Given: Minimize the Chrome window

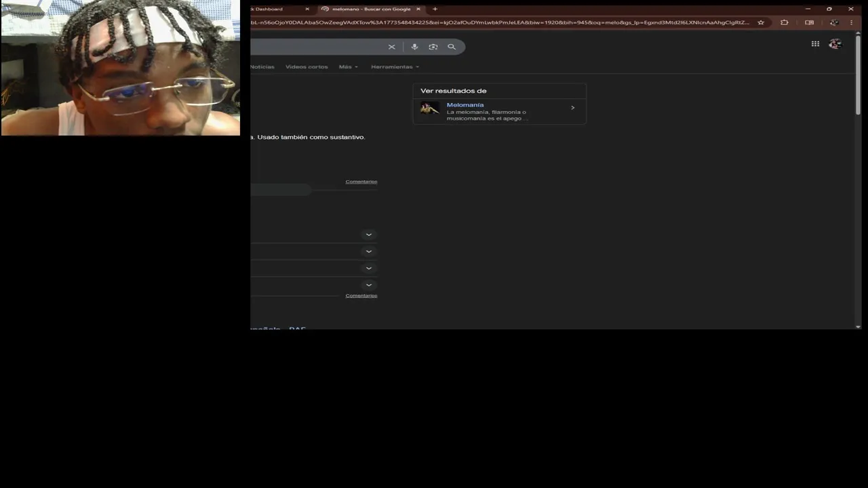Looking at the screenshot, I should [x=808, y=9].
